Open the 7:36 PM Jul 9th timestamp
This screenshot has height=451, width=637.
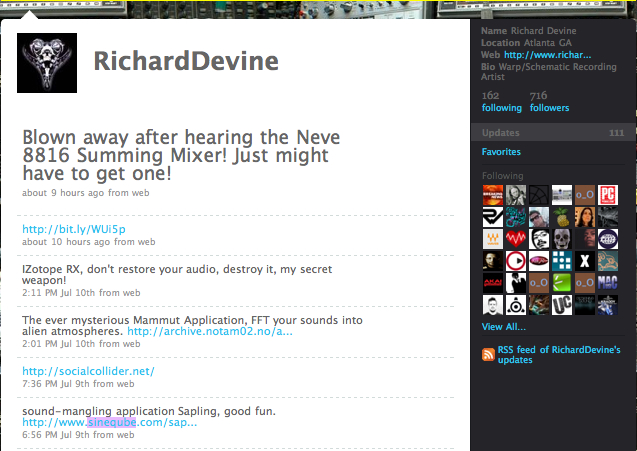click(55, 384)
